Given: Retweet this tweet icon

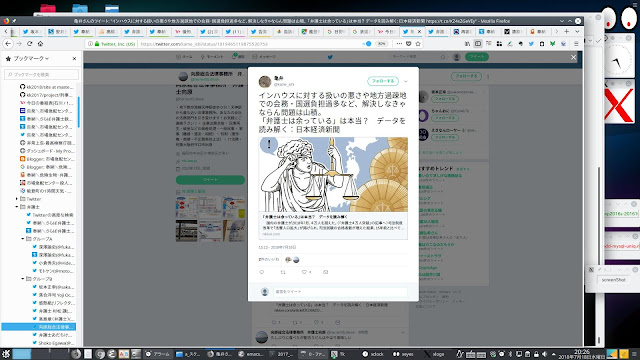Looking at the screenshot, I should click(x=283, y=272).
